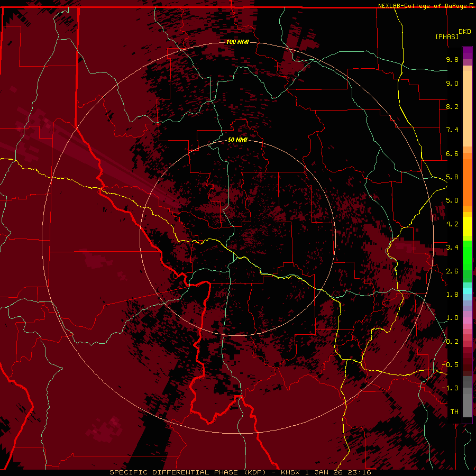
Task: Click the 1.0 value on the color scale
Action: pos(452,318)
